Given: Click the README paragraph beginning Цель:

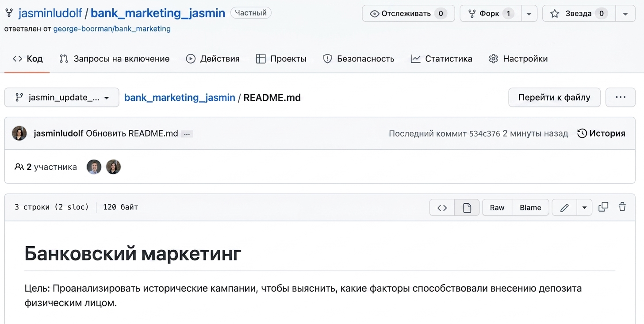Looking at the screenshot, I should [303, 296].
